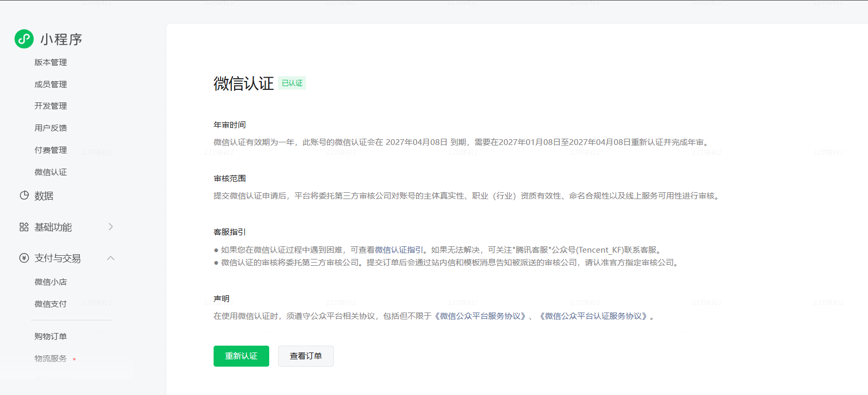Click the 微信认证 page heading
The image size is (868, 395).
pos(244,84)
